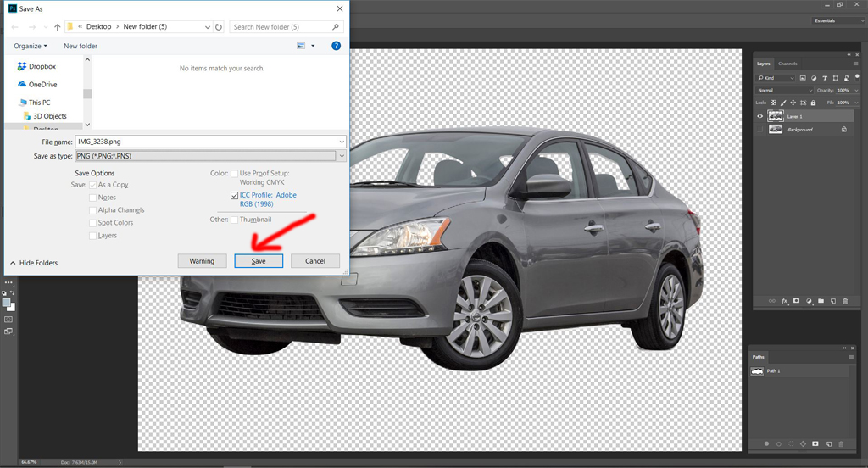Screen dimensions: 868x468
Task: Collapse with Hide Folders chevron
Action: coord(13,263)
